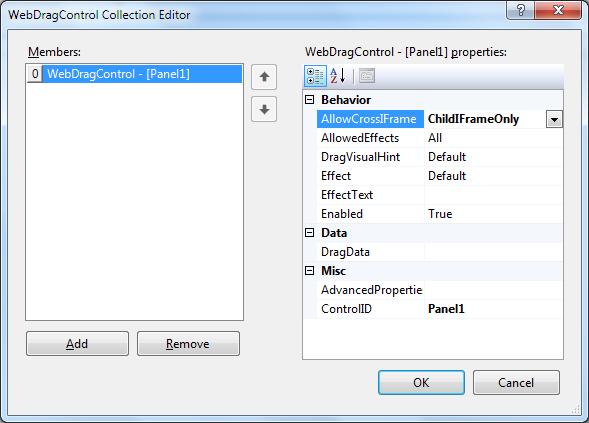Open the AllowCrossIFrame value dropdown

pos(554,119)
